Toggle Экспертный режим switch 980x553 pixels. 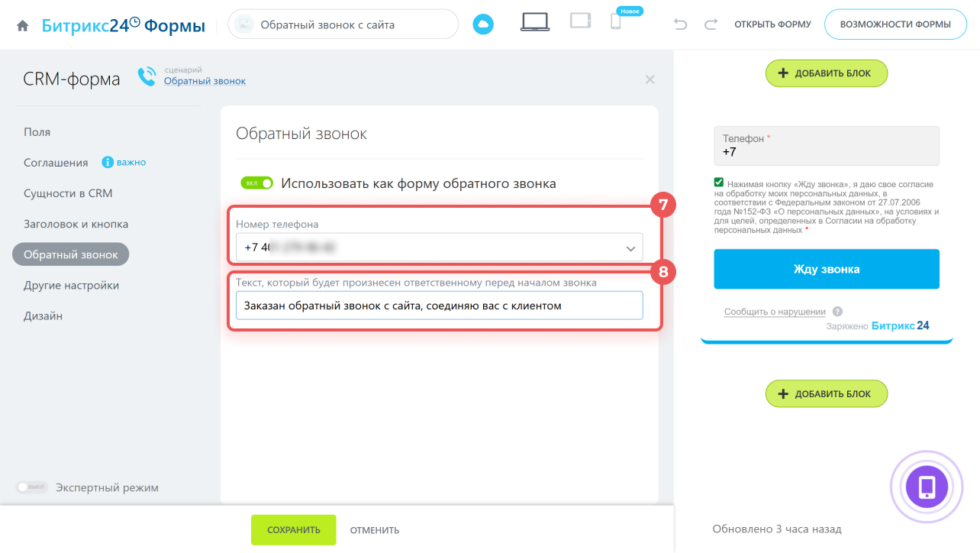(32, 487)
